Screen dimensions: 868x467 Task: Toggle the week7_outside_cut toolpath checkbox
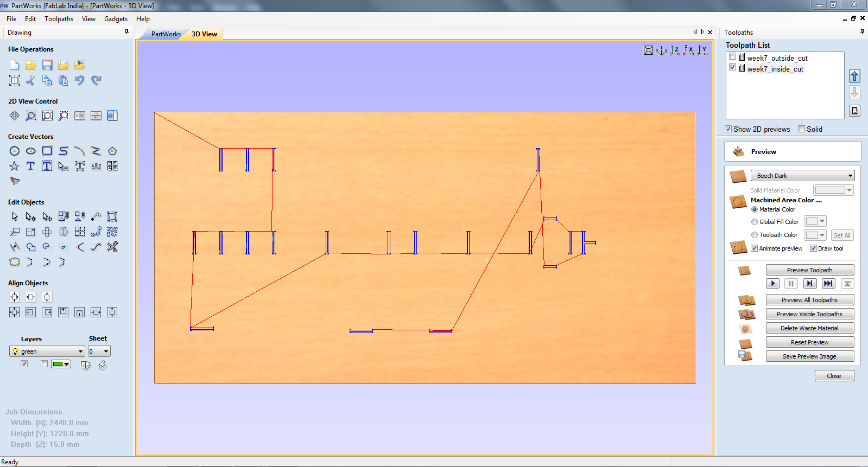coord(733,56)
